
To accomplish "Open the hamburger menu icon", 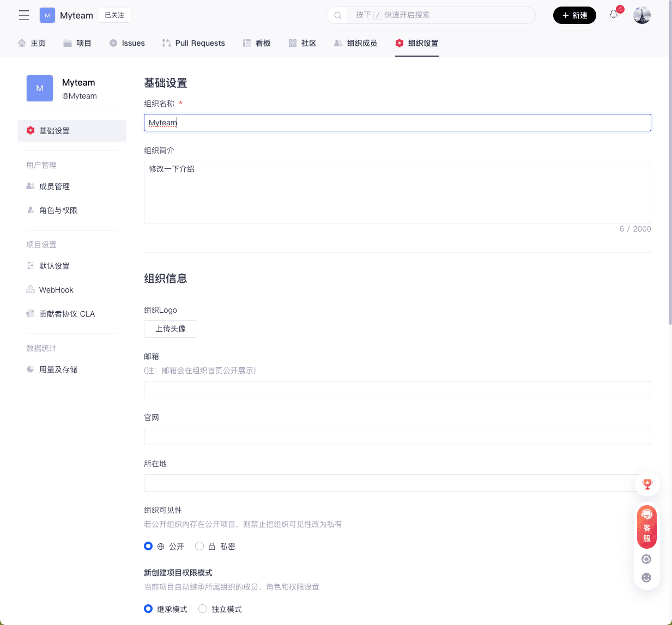I will (x=24, y=15).
